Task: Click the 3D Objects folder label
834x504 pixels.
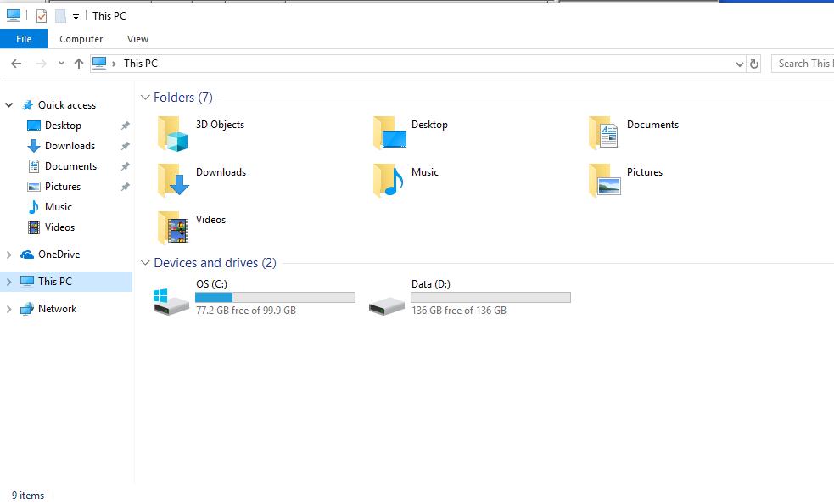Action: 221,125
